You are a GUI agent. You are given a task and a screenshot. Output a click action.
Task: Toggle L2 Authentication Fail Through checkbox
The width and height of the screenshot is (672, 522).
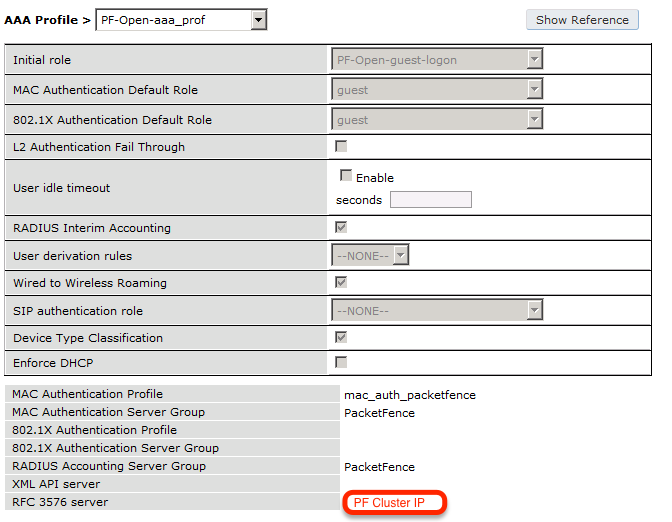pos(341,147)
